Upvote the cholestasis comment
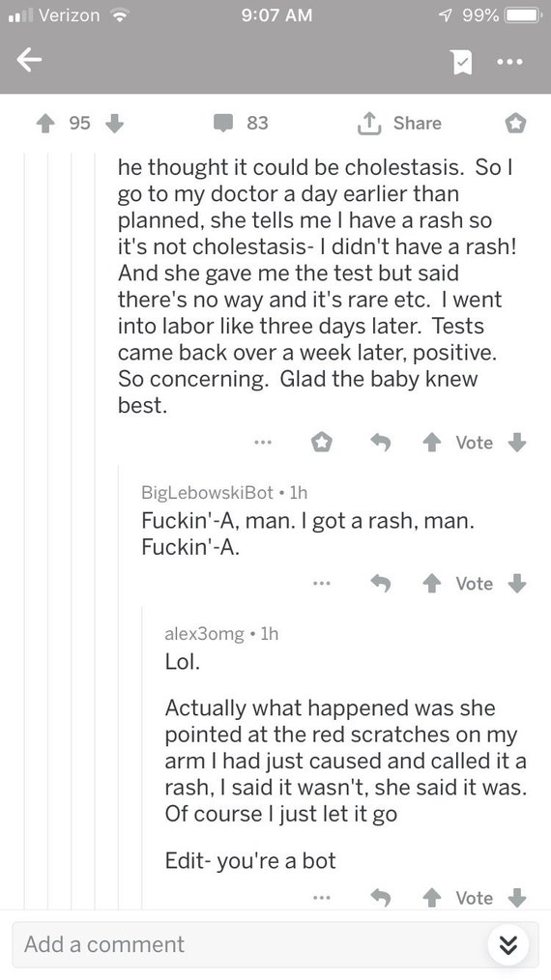The width and height of the screenshot is (551, 980). coord(430,443)
